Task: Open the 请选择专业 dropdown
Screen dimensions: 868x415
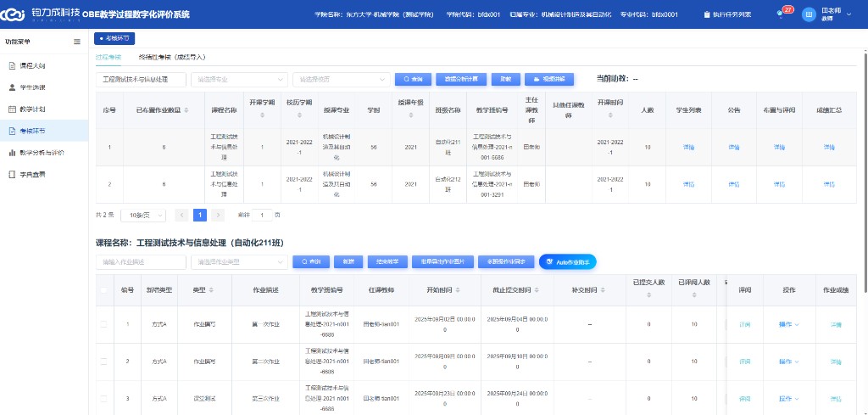Action: [x=239, y=79]
